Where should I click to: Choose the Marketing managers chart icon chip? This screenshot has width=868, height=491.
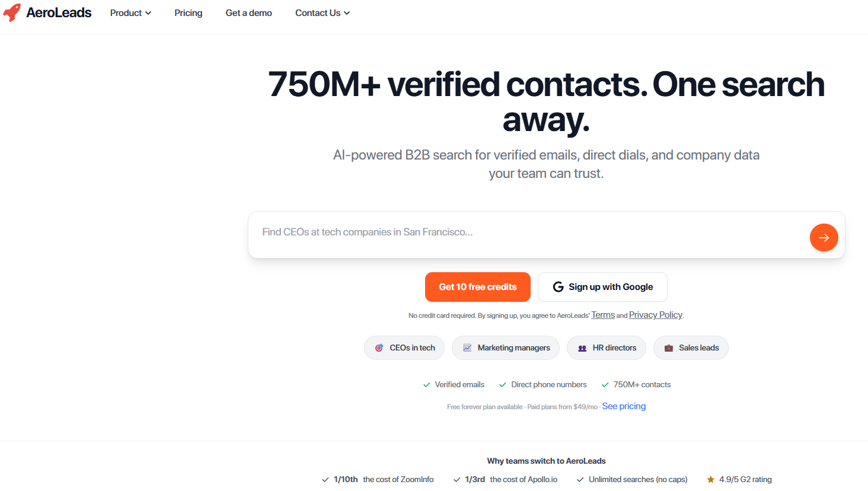coord(506,348)
